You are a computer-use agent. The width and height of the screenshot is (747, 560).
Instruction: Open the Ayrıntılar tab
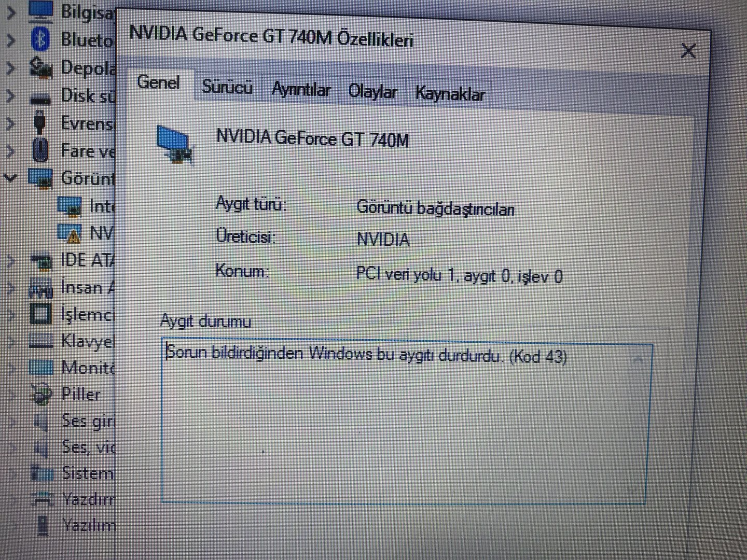coord(301,90)
